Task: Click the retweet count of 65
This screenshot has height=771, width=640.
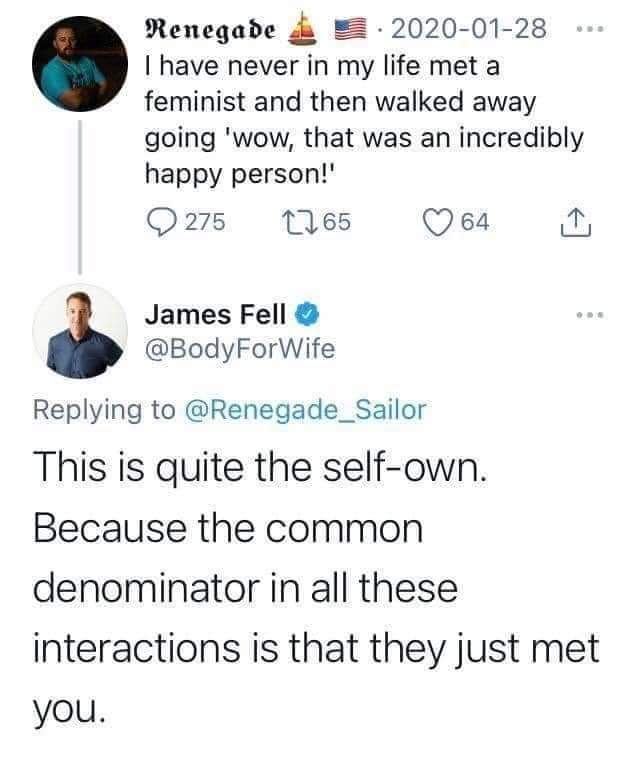Action: [337, 222]
